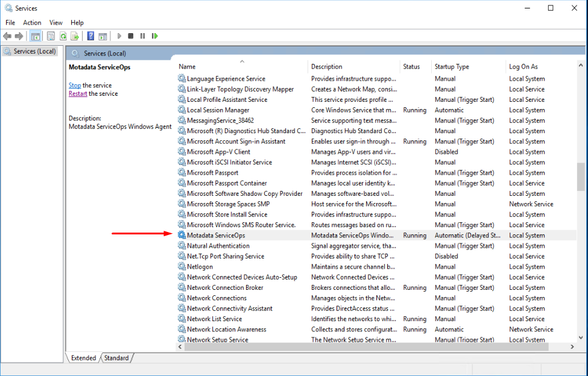
Task: Click the horizontal scrollbar right arrow
Action: click(x=572, y=347)
